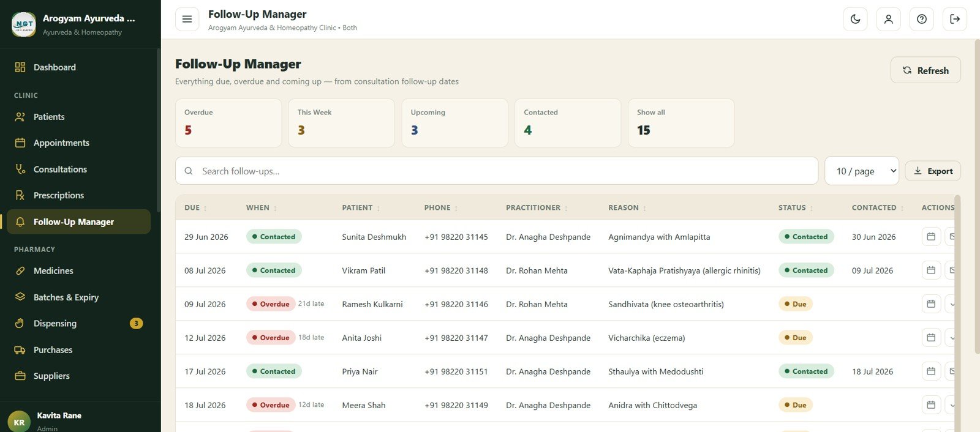
Task: Click calendar icon in Vikram Patil row
Action: [x=931, y=270]
